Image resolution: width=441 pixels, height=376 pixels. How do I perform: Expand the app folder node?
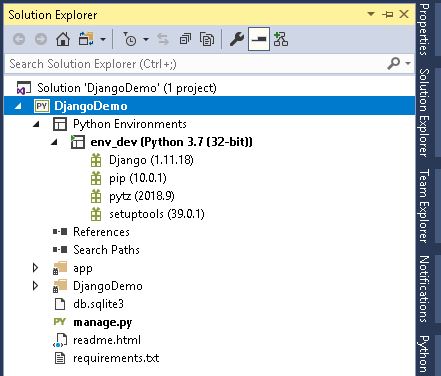click(x=35, y=268)
